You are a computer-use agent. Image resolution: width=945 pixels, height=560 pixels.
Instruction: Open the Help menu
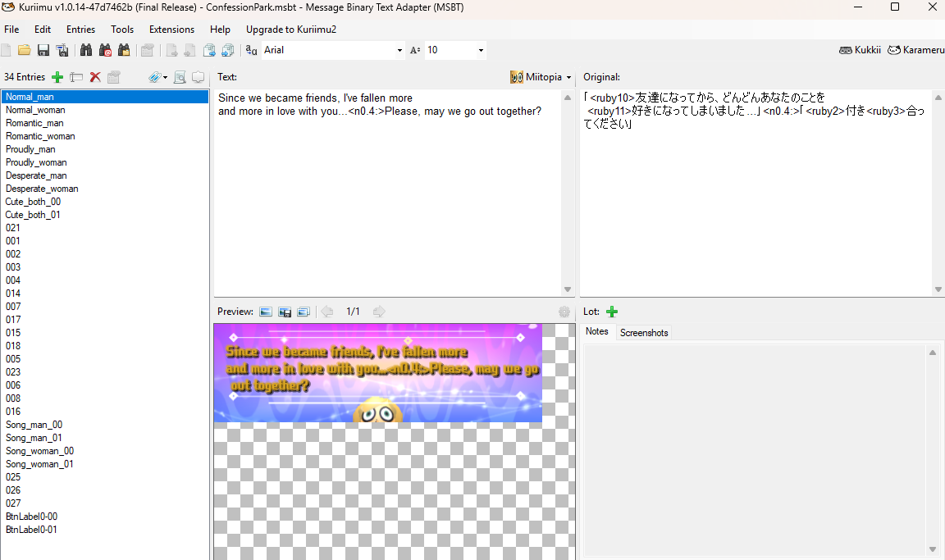(220, 30)
